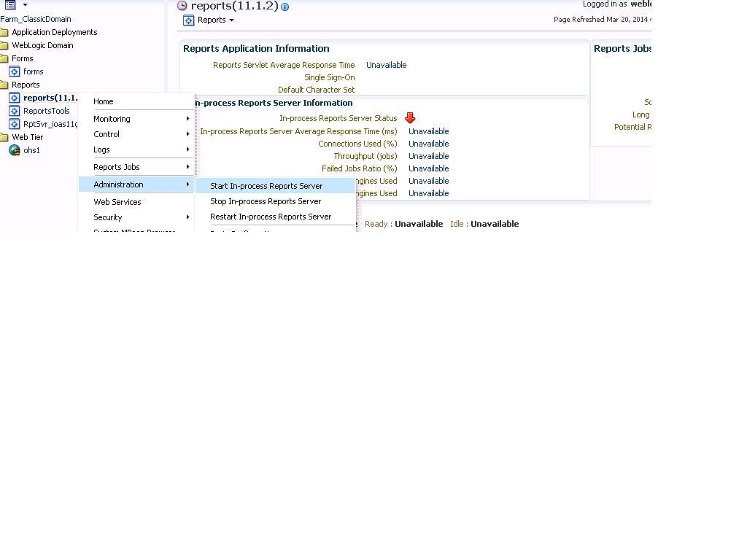Select reports(11.1. node in tree

pyautogui.click(x=50, y=98)
